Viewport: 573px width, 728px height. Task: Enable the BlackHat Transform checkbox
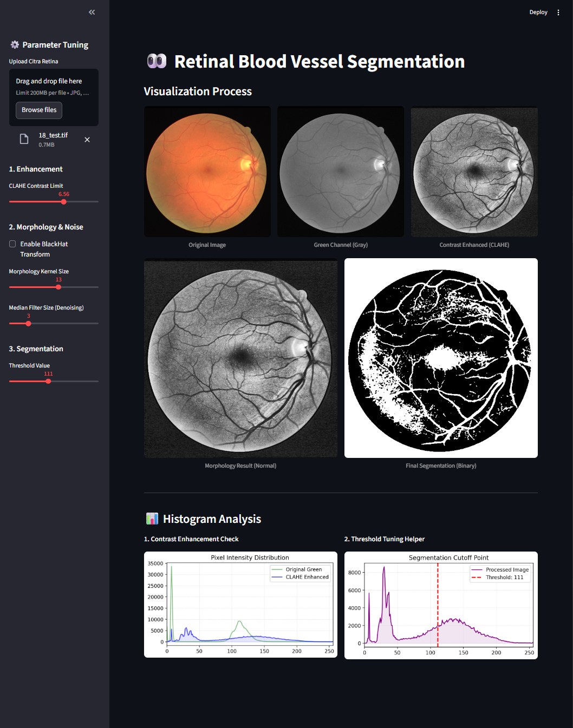pos(12,244)
